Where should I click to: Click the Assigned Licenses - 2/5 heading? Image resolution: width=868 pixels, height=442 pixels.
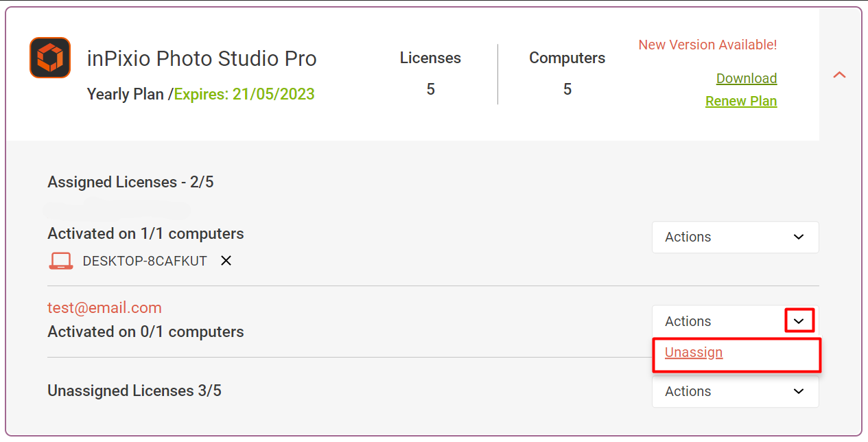point(130,182)
